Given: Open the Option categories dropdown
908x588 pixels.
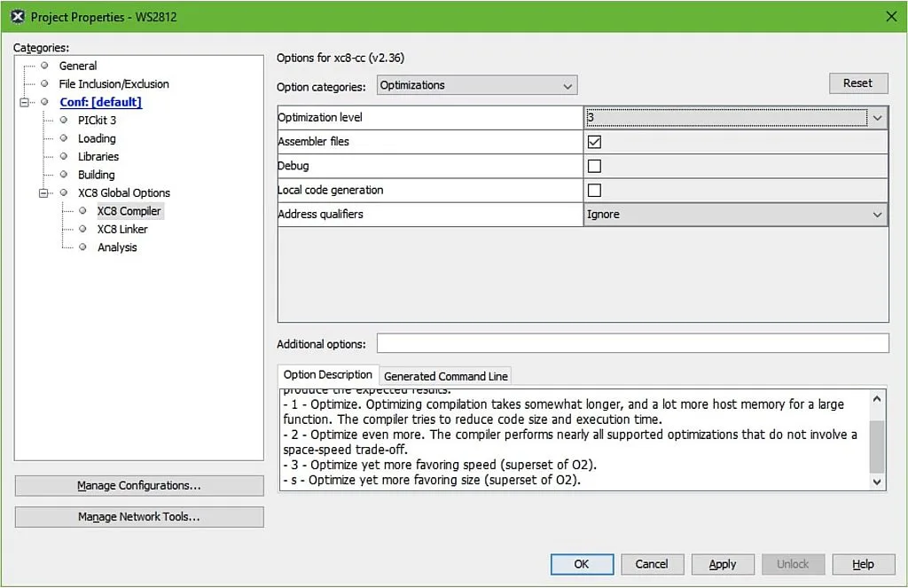Looking at the screenshot, I should point(477,86).
